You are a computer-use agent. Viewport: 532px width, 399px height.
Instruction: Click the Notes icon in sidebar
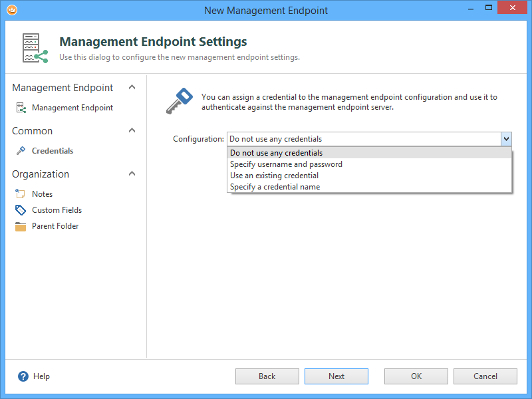point(21,194)
